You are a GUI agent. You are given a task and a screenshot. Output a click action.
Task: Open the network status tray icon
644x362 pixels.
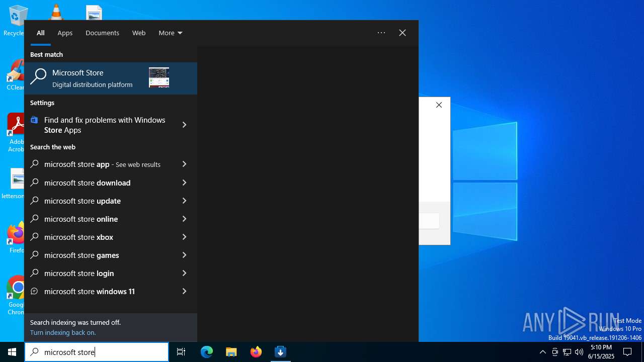pos(567,352)
